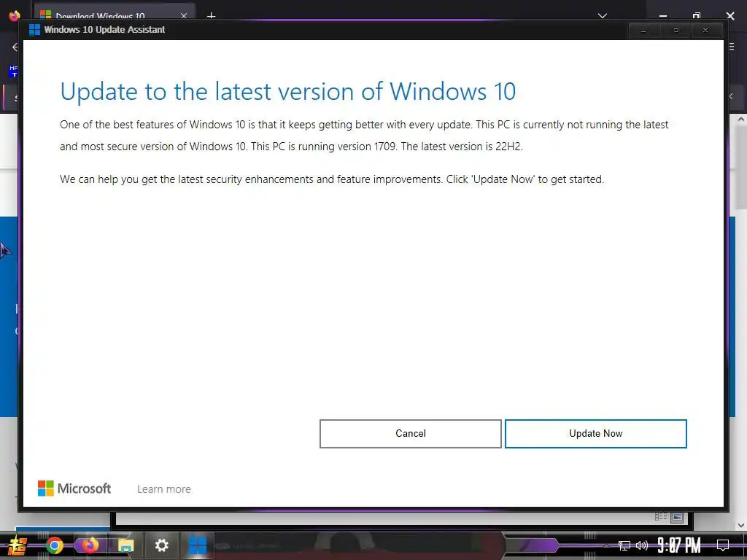Click the MF T bookmark icon in Firefox
This screenshot has width=747, height=560.
point(13,71)
